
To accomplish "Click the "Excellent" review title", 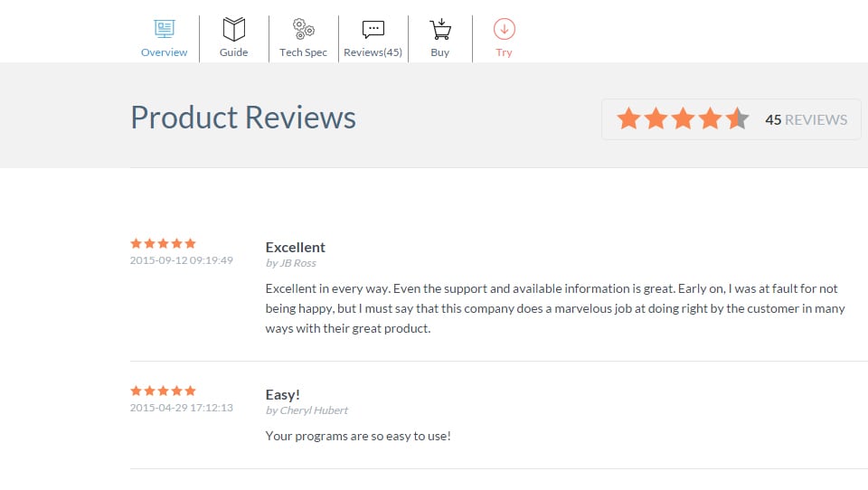I will [x=296, y=247].
